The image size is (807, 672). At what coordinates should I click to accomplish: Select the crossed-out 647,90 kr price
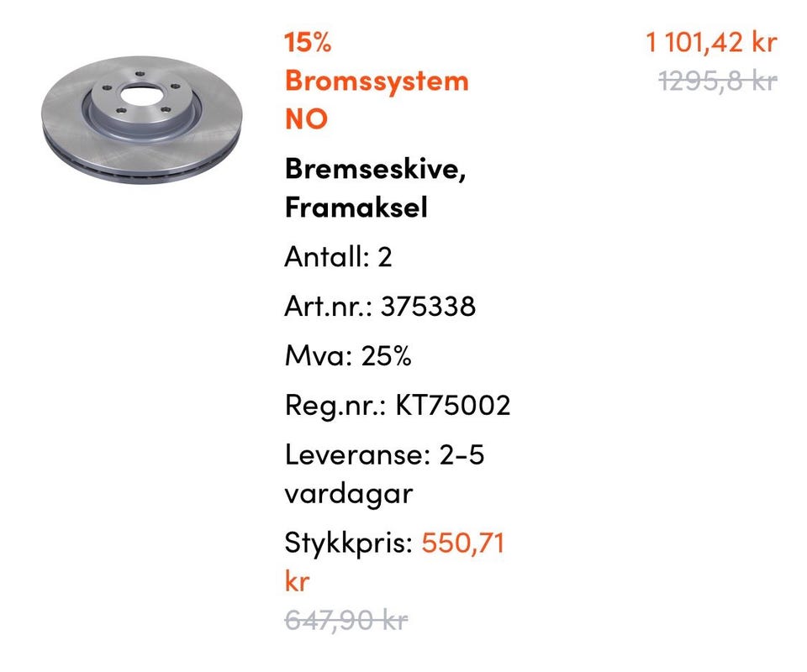345,620
